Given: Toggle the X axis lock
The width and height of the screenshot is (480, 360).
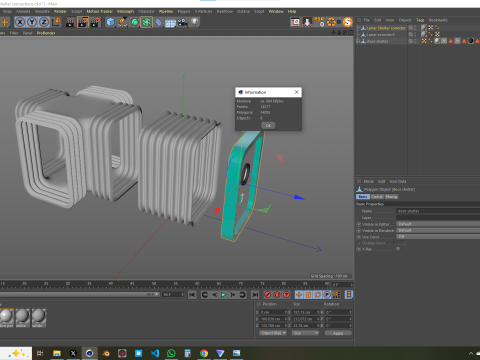Looking at the screenshot, I should (20, 22).
